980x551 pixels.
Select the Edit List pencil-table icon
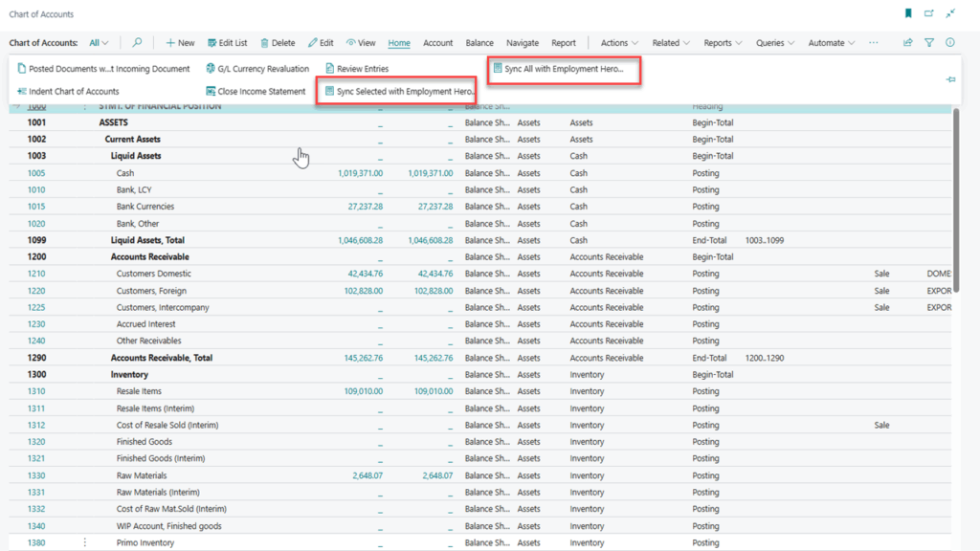point(227,42)
